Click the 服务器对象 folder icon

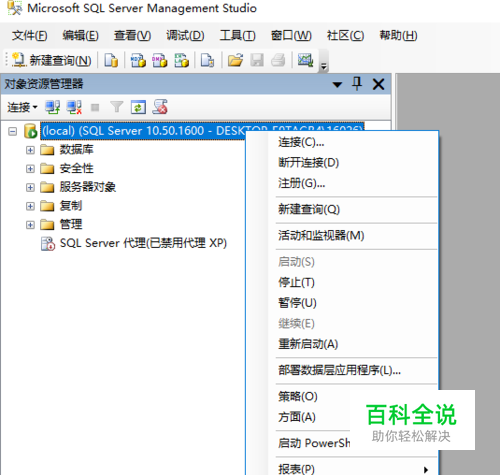(47, 187)
